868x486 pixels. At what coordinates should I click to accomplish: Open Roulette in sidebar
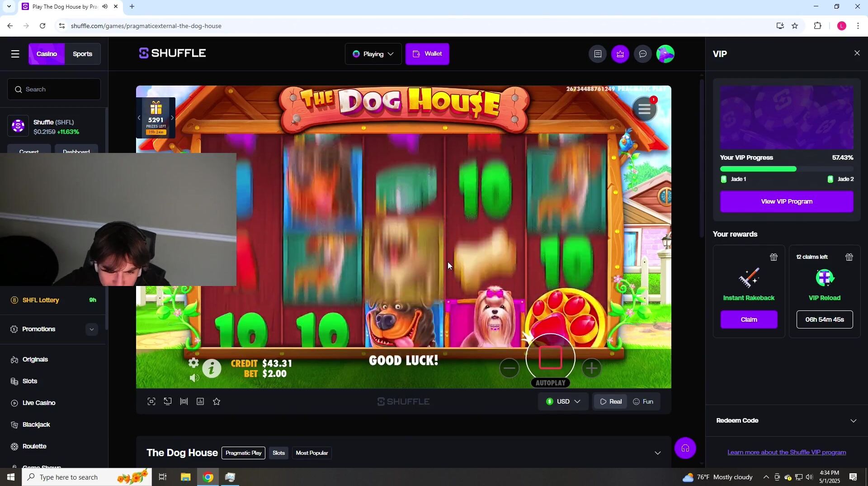tap(34, 446)
